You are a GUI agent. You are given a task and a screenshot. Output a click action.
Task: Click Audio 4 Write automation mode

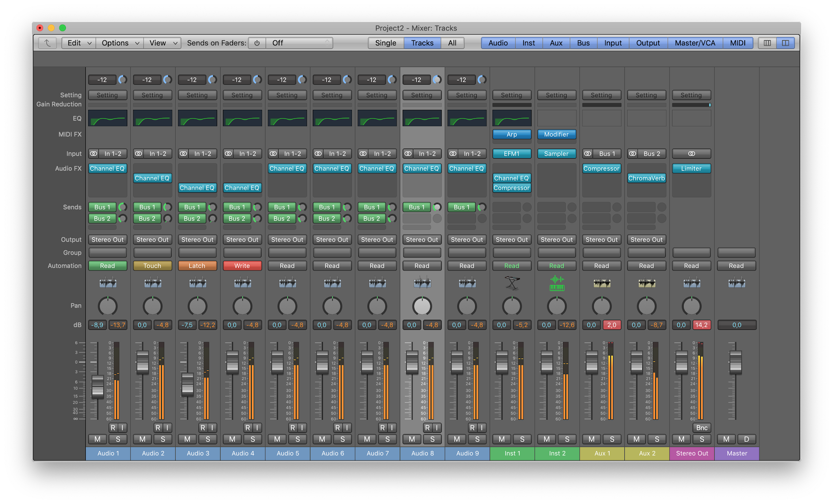pos(242,266)
